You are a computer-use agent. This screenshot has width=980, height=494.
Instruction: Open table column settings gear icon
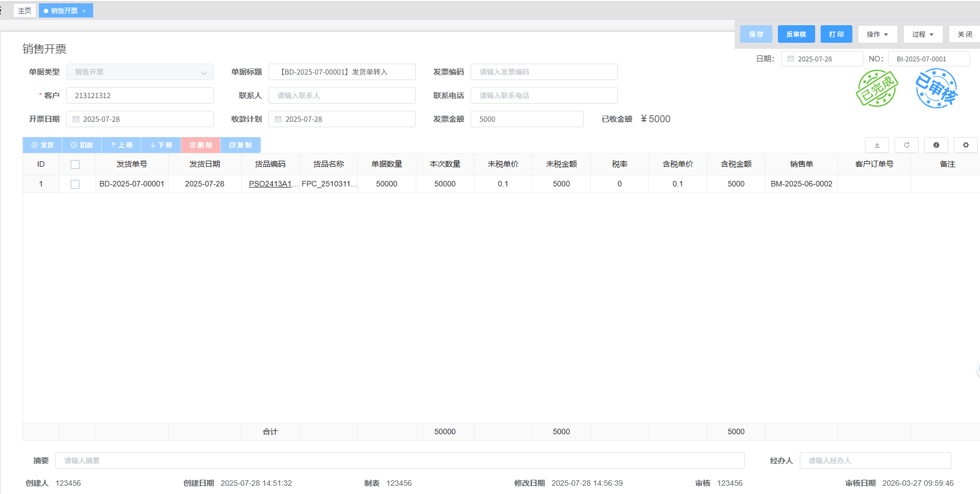965,145
